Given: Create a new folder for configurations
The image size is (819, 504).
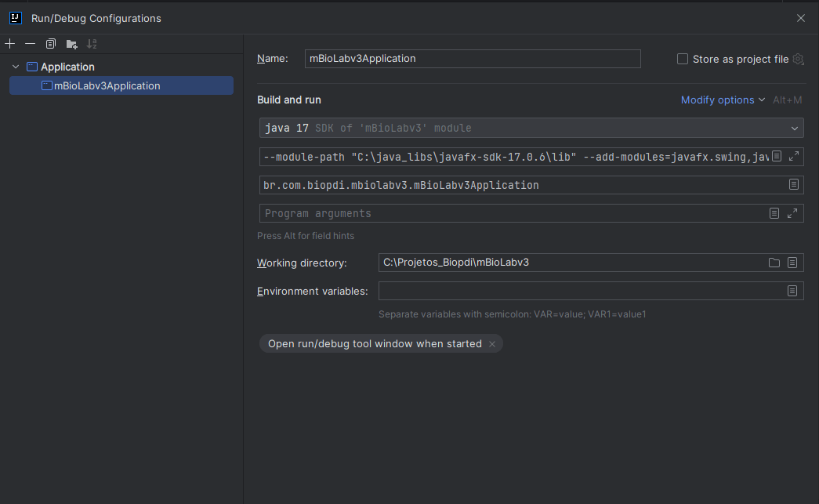Looking at the screenshot, I should (71, 44).
